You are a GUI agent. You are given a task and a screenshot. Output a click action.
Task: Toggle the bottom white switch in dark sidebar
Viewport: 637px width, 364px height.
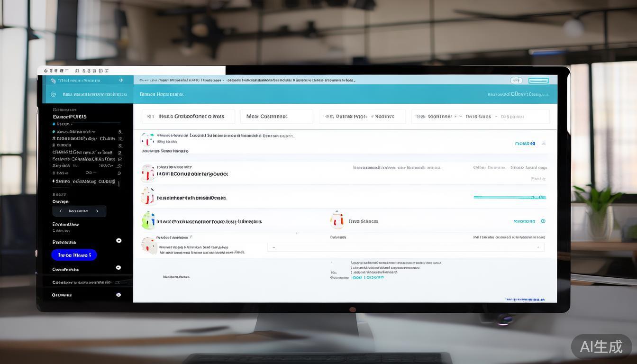click(118, 295)
